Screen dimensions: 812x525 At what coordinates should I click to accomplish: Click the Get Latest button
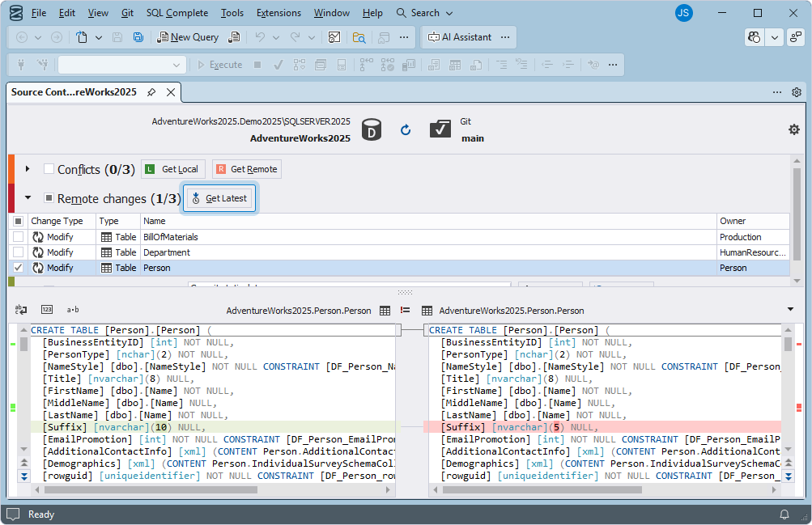click(x=219, y=198)
